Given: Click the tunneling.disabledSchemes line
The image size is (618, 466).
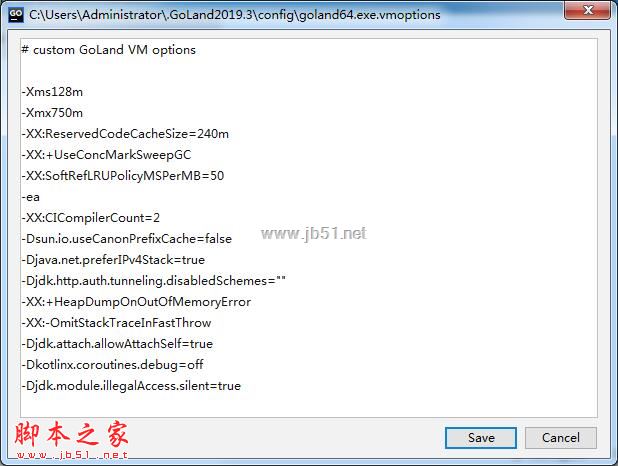Looking at the screenshot, I should click(x=154, y=281).
